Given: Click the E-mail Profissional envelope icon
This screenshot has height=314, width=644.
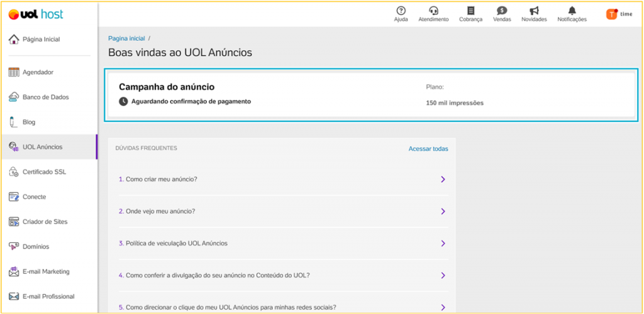Looking at the screenshot, I should [x=14, y=296].
